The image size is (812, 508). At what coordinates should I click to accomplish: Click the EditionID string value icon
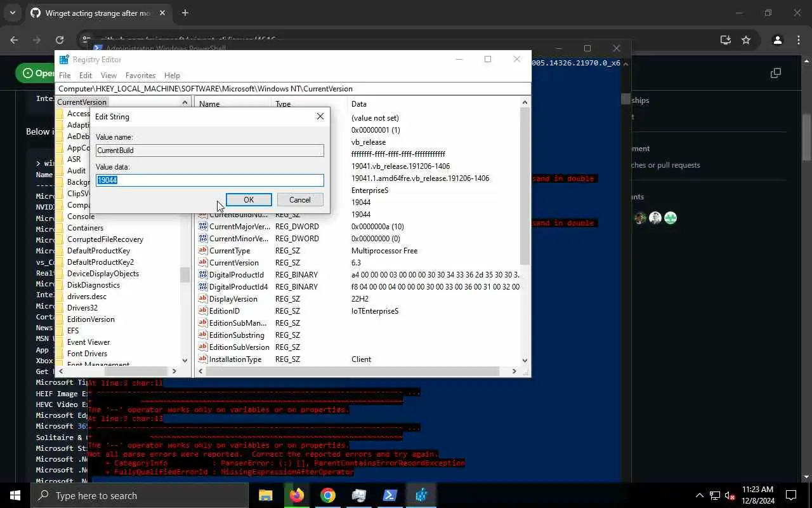tap(203, 311)
